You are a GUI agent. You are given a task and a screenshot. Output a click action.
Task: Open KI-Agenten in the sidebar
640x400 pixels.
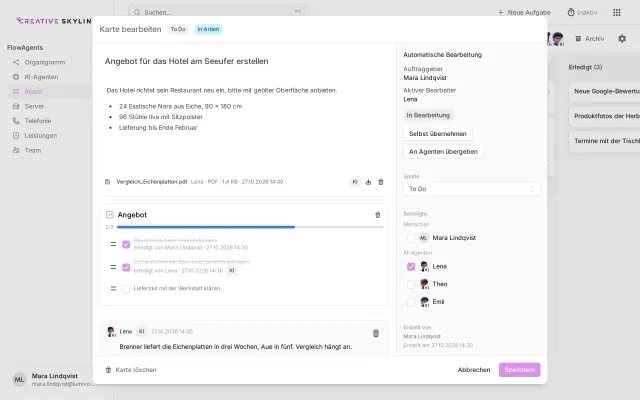pos(42,77)
